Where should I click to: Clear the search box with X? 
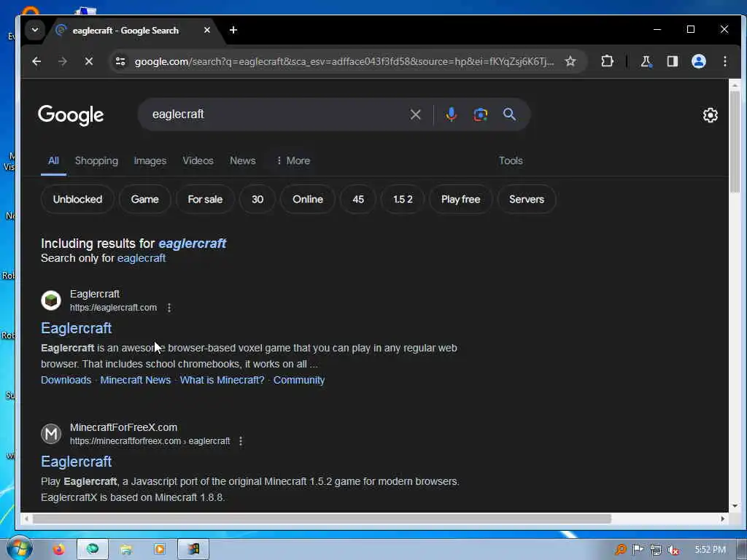[415, 114]
